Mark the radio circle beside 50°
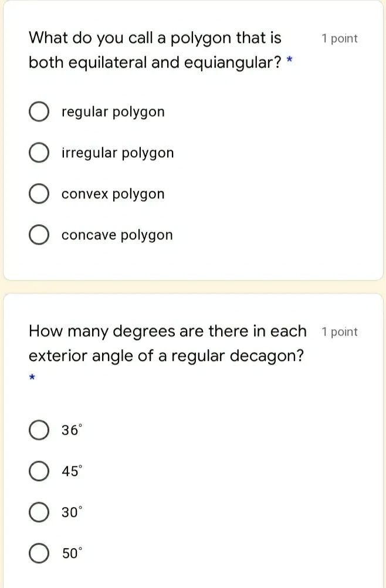This screenshot has width=386, height=588. 39,553
